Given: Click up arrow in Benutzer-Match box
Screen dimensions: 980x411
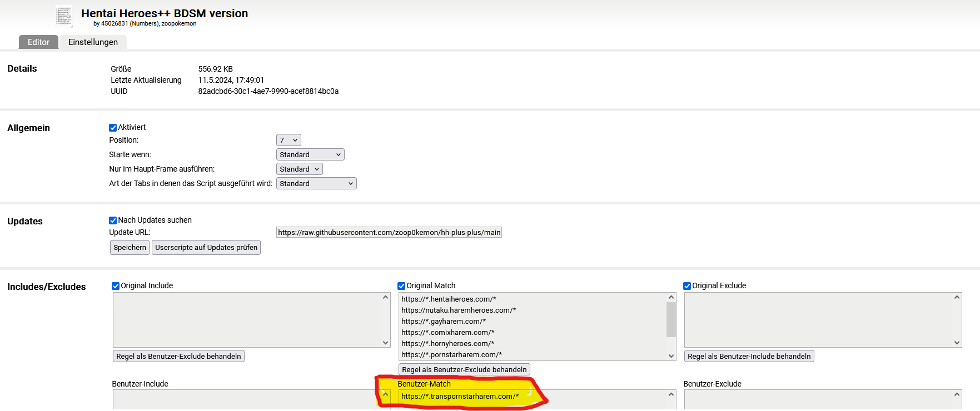Looking at the screenshot, I should tap(671, 395).
